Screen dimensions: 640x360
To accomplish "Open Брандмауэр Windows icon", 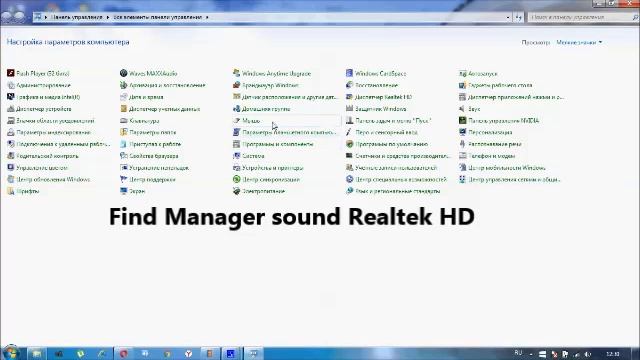I will [236, 85].
